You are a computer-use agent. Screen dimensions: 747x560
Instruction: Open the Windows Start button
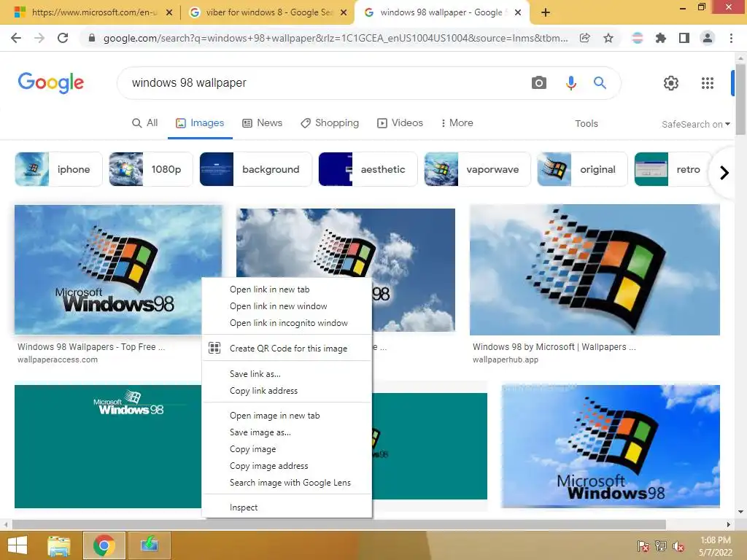[18, 545]
